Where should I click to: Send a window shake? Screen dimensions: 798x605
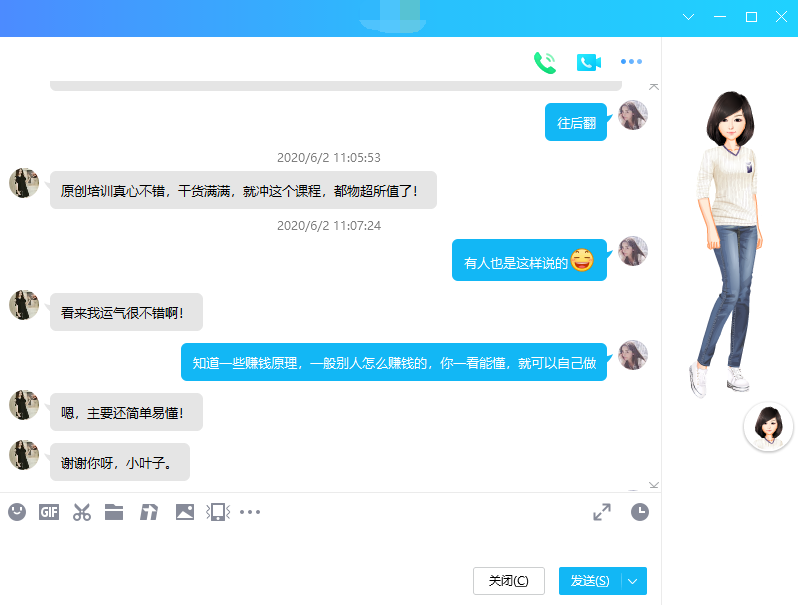point(217,512)
